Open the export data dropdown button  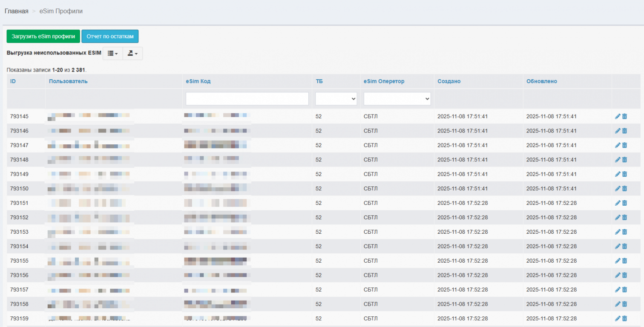132,53
